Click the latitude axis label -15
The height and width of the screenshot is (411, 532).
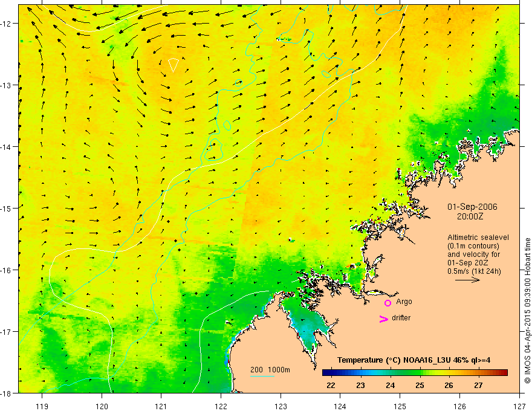click(x=7, y=208)
